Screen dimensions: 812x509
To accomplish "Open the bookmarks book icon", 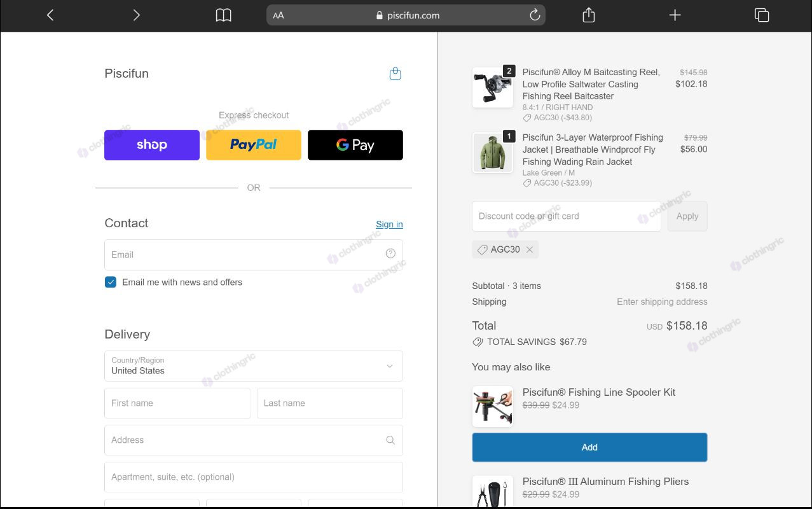I will pyautogui.click(x=223, y=15).
